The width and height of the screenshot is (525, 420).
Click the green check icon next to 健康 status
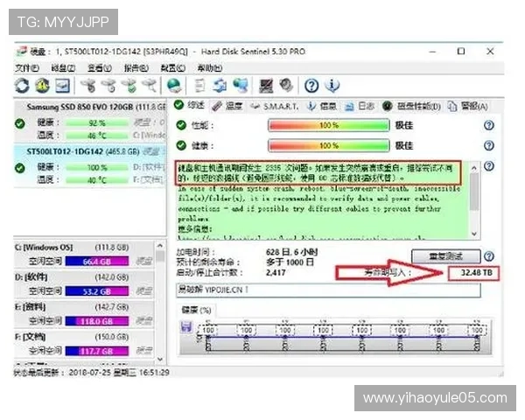click(181, 145)
